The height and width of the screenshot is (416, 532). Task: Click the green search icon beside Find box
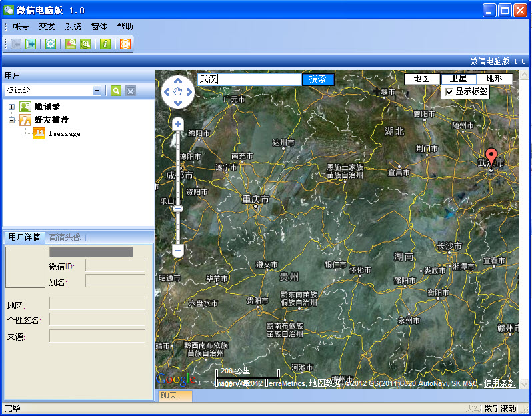(116, 91)
